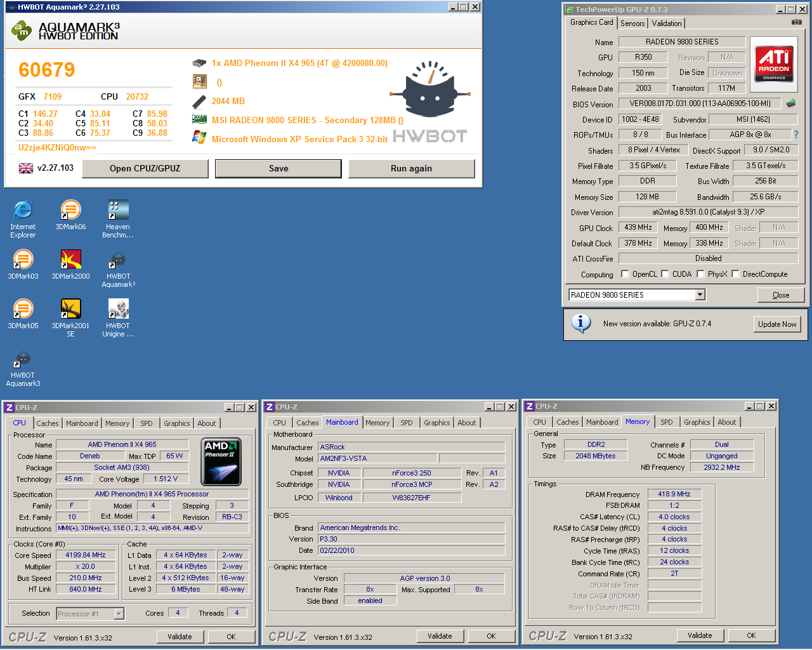Open the RADEON 9800 SERIES card dropdown

pos(700,295)
